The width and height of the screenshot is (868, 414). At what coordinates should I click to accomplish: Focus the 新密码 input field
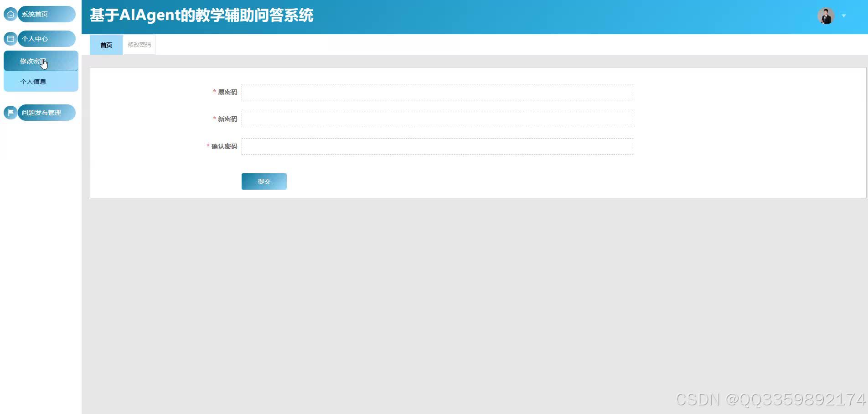pos(437,119)
